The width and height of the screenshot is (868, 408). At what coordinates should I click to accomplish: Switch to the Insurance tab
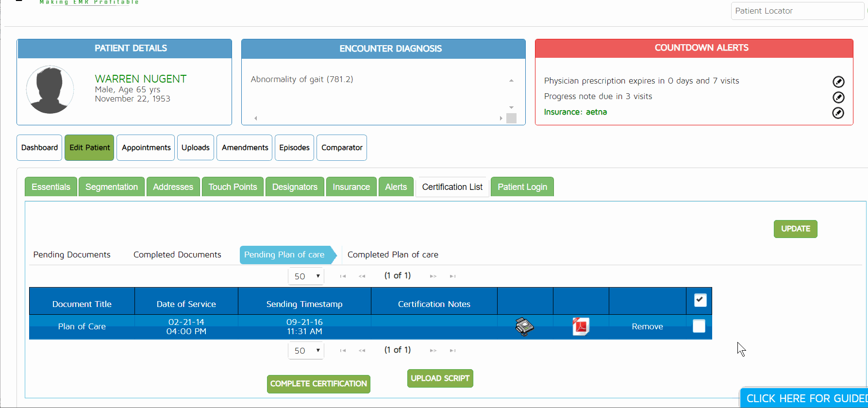coord(351,187)
